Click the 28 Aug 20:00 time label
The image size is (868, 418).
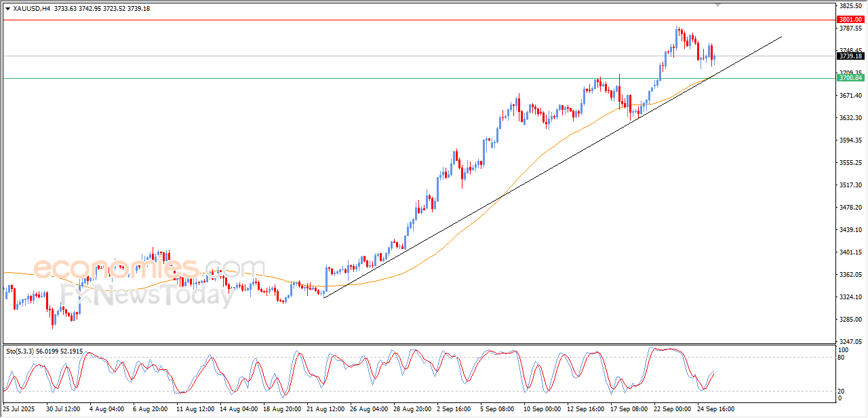[412, 409]
